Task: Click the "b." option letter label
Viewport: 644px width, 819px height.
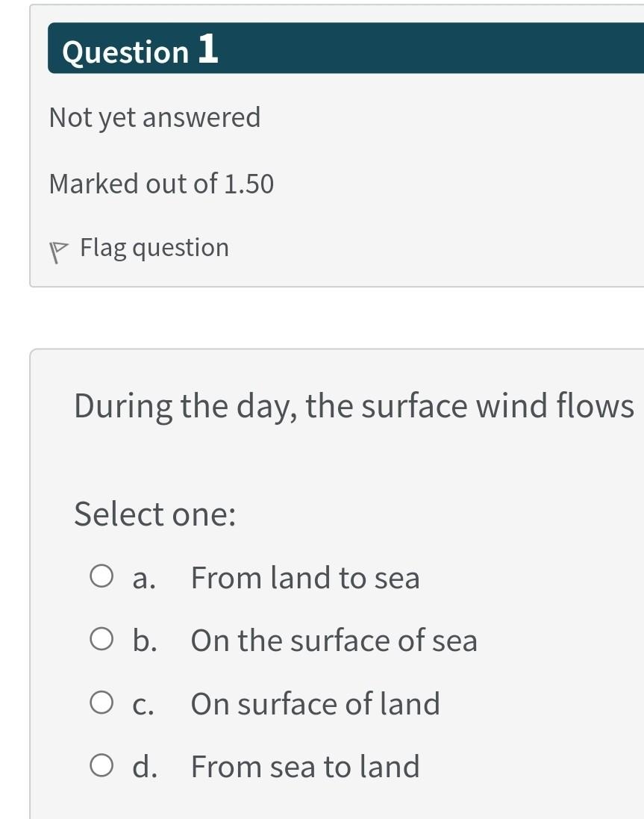Action: (x=145, y=641)
